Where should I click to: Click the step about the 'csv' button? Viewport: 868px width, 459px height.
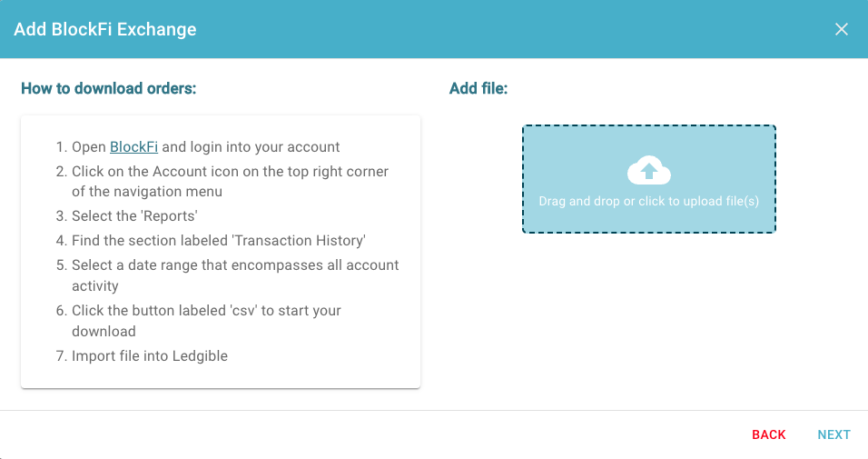click(206, 321)
